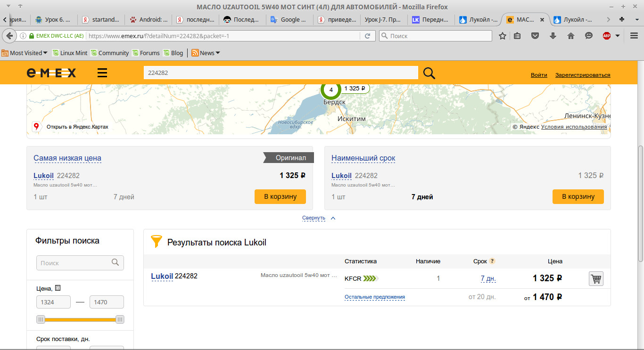644x350 pixels.
Task: Click the Войти link
Action: [x=539, y=75]
